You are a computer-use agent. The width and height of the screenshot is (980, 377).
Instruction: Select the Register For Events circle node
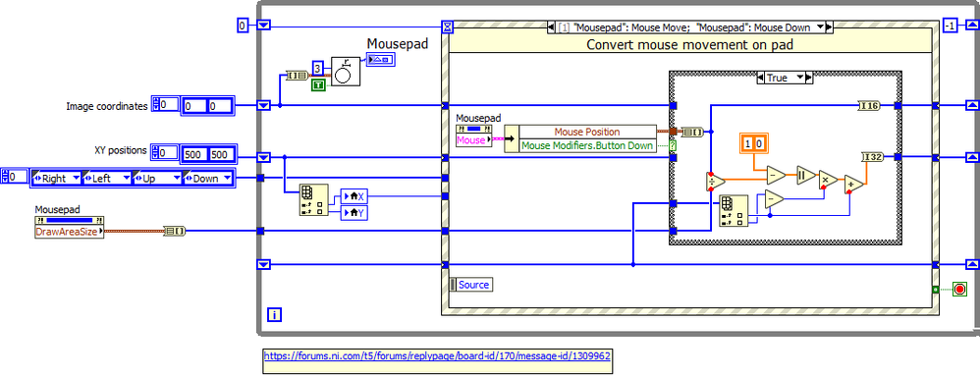345,72
